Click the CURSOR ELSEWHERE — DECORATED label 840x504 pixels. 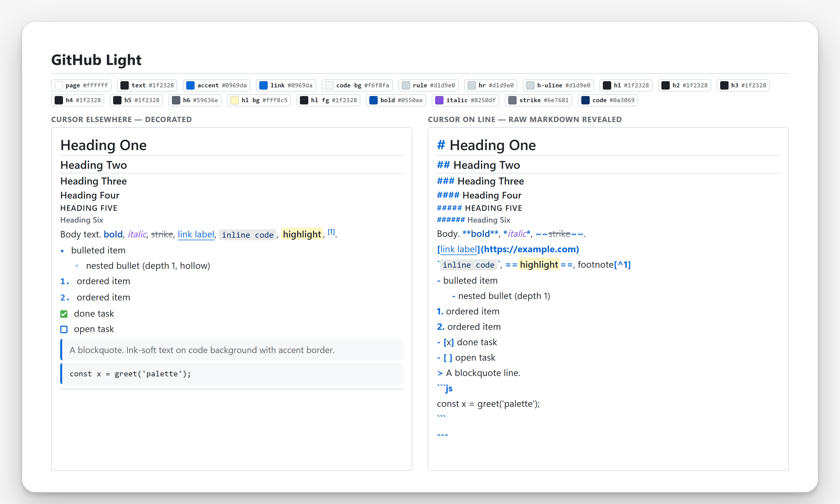click(122, 120)
